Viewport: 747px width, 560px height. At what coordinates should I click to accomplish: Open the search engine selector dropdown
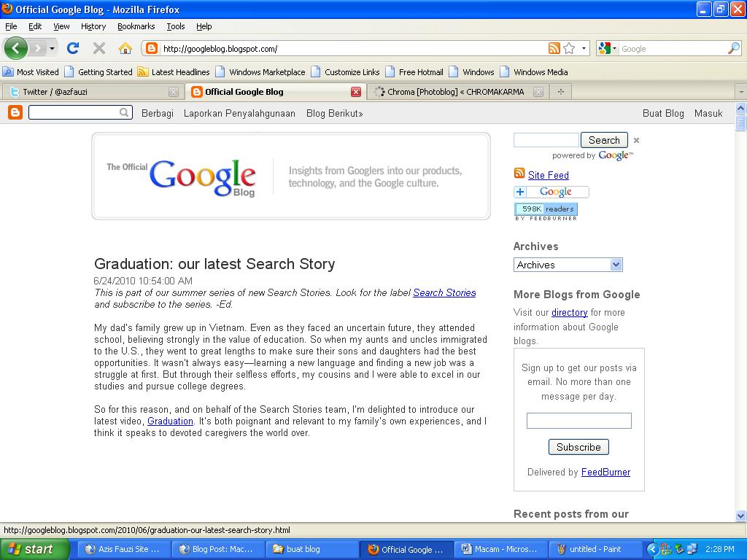click(608, 48)
